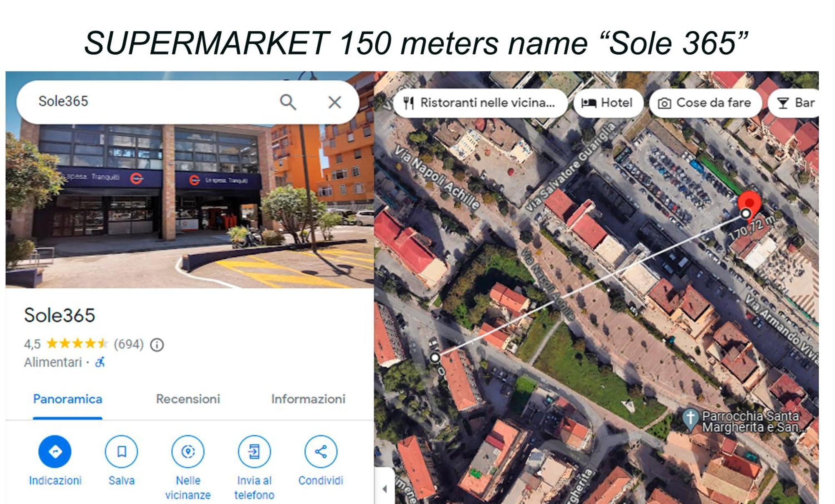Click the Alimentari category text

[53, 362]
